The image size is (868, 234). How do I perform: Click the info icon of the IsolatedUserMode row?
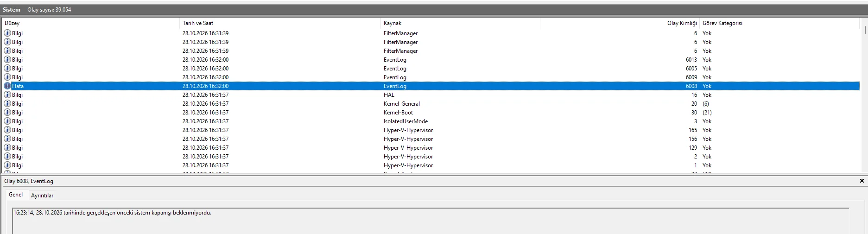7,121
